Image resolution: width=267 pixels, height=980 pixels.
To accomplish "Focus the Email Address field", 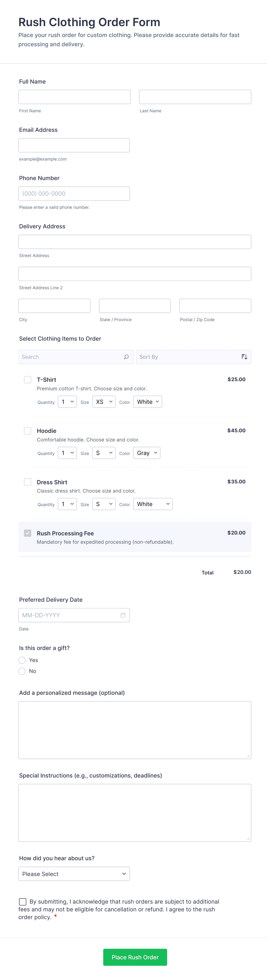I will [x=74, y=145].
